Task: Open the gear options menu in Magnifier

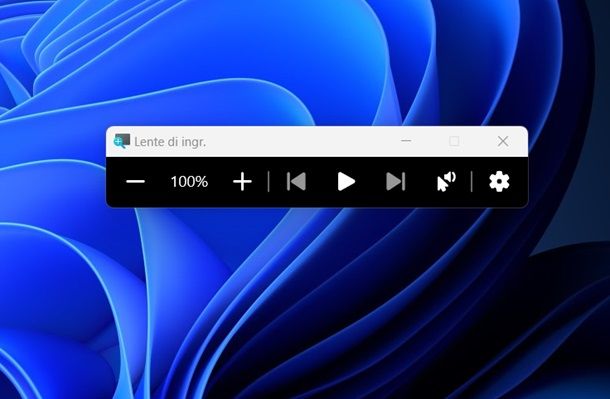Action: 499,182
